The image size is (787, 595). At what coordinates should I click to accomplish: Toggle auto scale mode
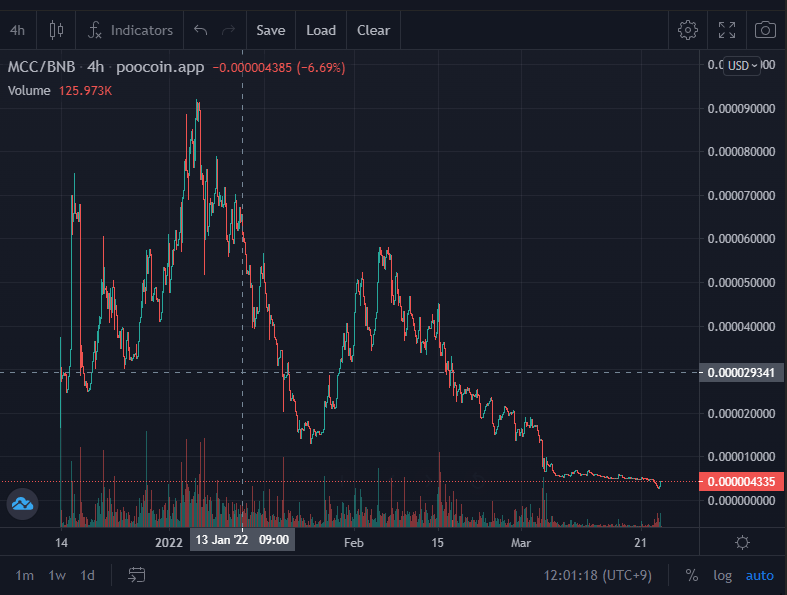click(x=759, y=575)
